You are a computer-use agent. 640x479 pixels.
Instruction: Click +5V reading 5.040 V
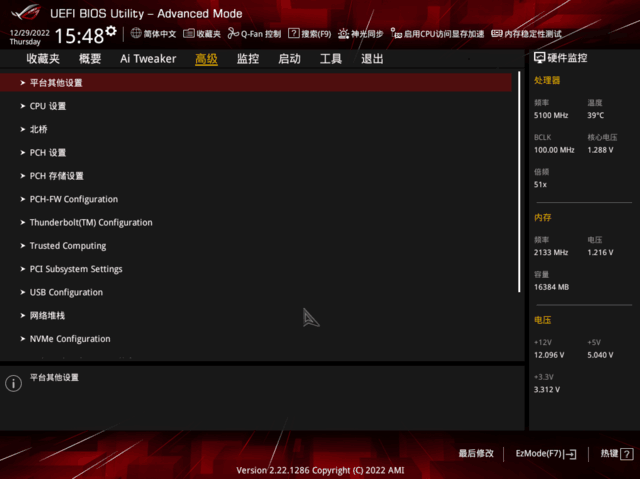point(600,355)
